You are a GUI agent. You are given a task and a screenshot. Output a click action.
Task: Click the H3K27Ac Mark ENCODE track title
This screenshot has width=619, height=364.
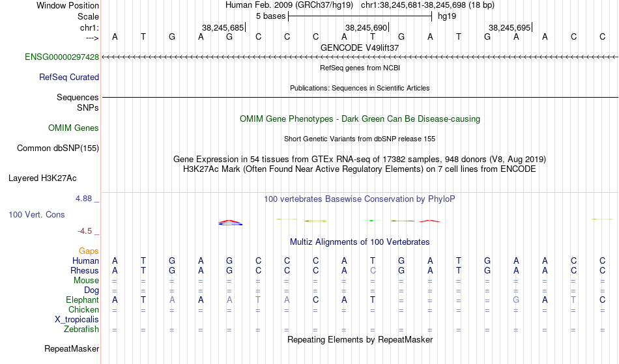(x=360, y=169)
